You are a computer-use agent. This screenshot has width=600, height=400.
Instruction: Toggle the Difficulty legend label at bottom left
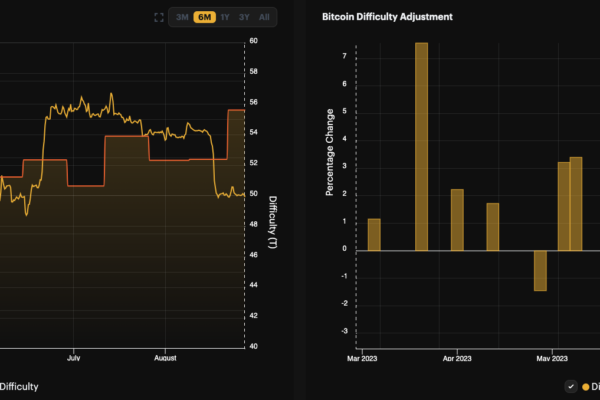(20, 386)
